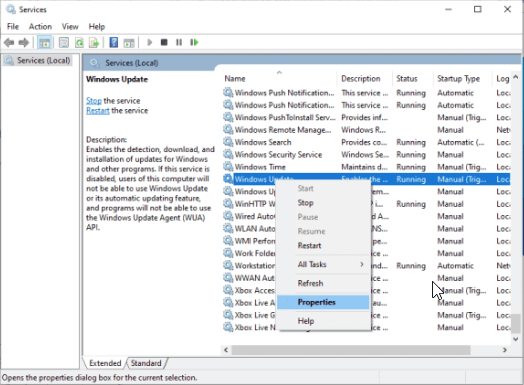Screen dimensions: 524x385
Task: Click the toolbar Properties sheet icon
Action: pyautogui.click(x=63, y=42)
